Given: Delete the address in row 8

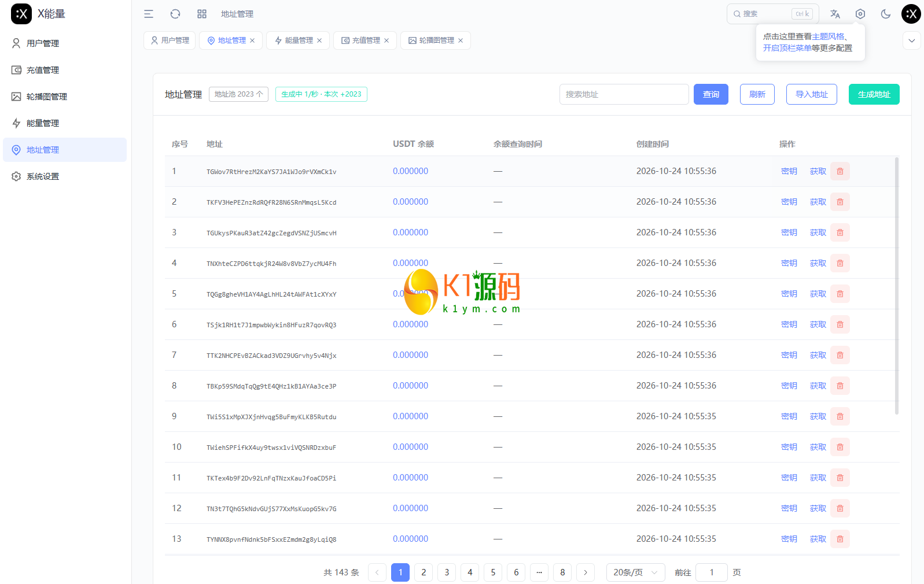Looking at the screenshot, I should (x=840, y=386).
